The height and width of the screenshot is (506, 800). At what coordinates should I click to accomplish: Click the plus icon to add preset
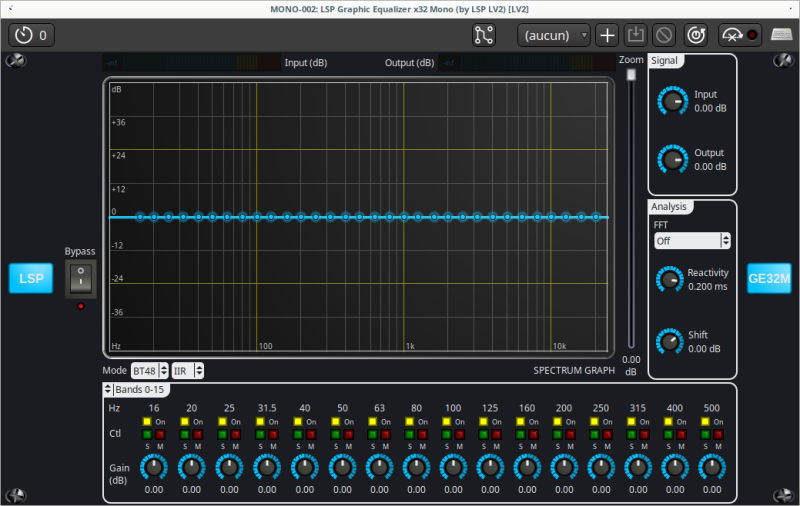(x=607, y=35)
